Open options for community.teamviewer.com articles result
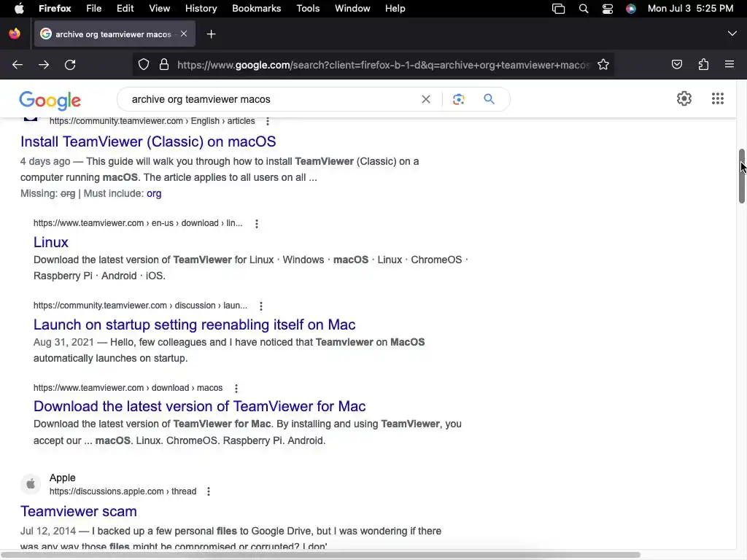The image size is (747, 560). pyautogui.click(x=268, y=122)
